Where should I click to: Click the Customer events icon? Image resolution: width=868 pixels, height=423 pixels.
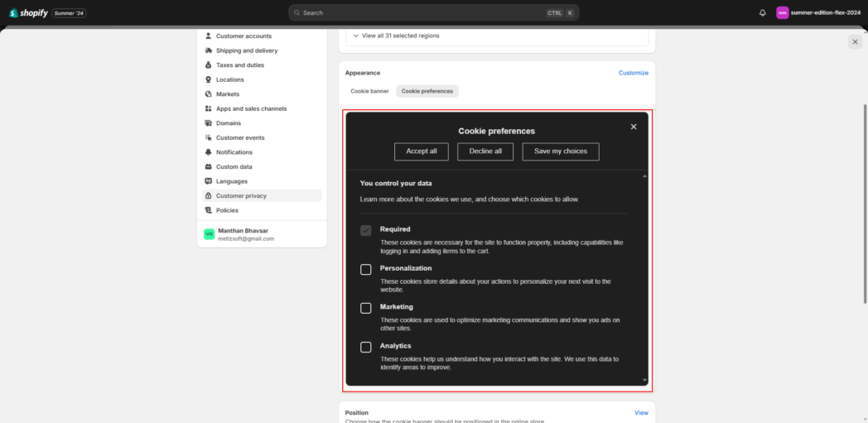pyautogui.click(x=208, y=137)
